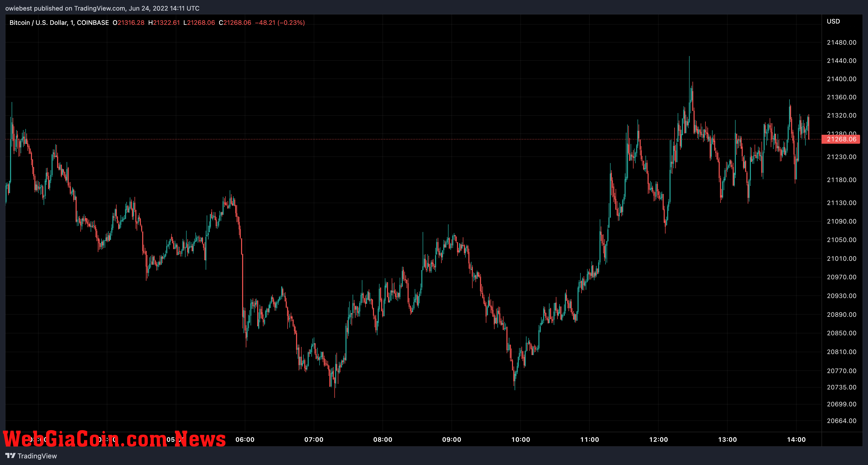Click the TradingView wordmark text
The image size is (868, 465).
(37, 456)
